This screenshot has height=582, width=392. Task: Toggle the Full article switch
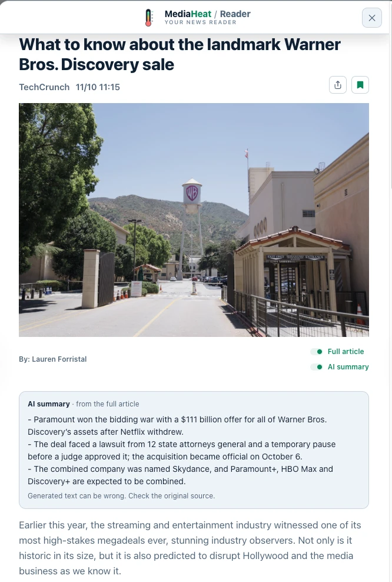[317, 352]
